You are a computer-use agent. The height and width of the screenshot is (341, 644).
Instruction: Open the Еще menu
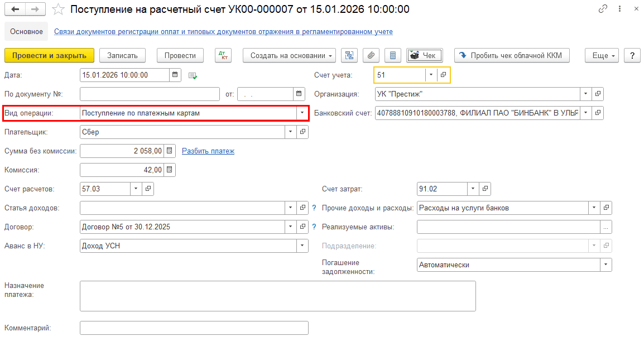pos(604,55)
